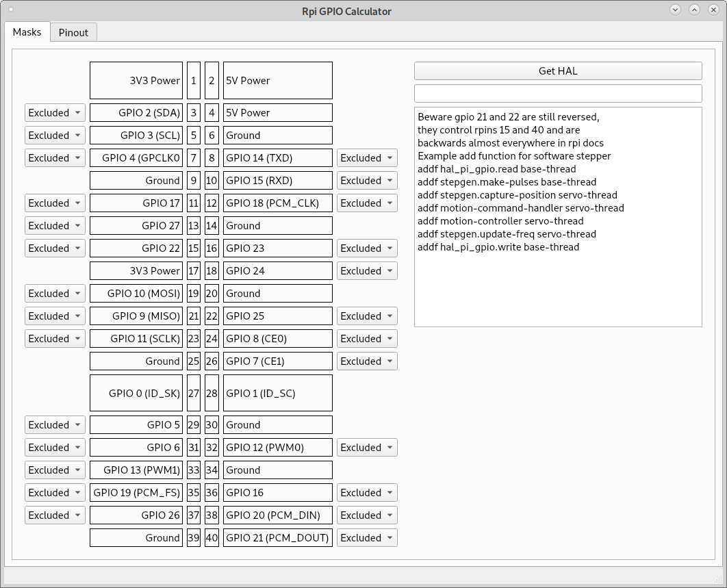Expand the GPIO 4 (GPCLK0 dropdown
The height and width of the screenshot is (588, 727).
(55, 157)
